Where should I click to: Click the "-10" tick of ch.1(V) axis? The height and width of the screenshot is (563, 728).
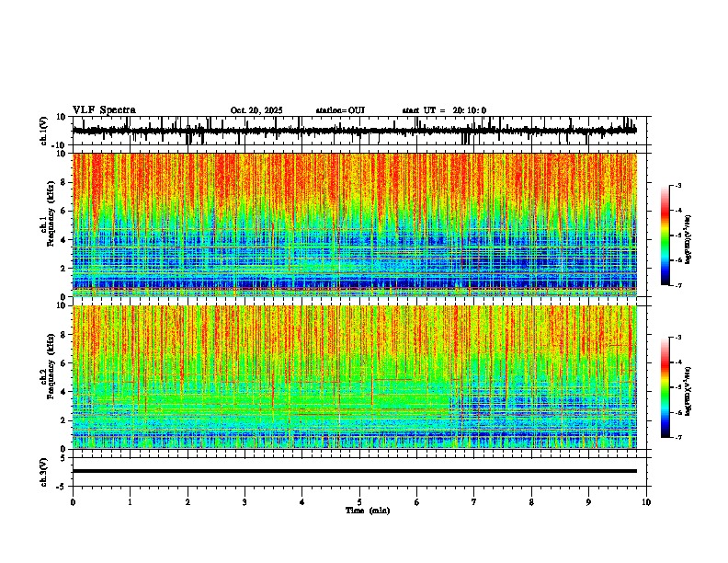[60, 145]
